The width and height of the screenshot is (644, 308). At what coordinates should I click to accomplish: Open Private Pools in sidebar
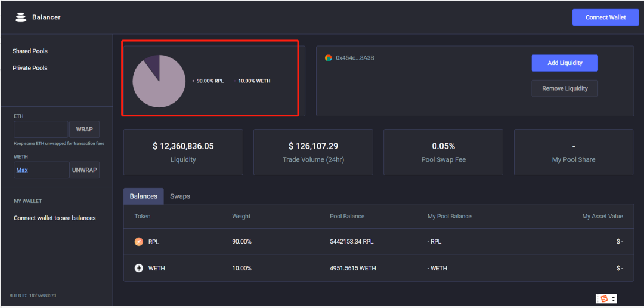(x=30, y=68)
